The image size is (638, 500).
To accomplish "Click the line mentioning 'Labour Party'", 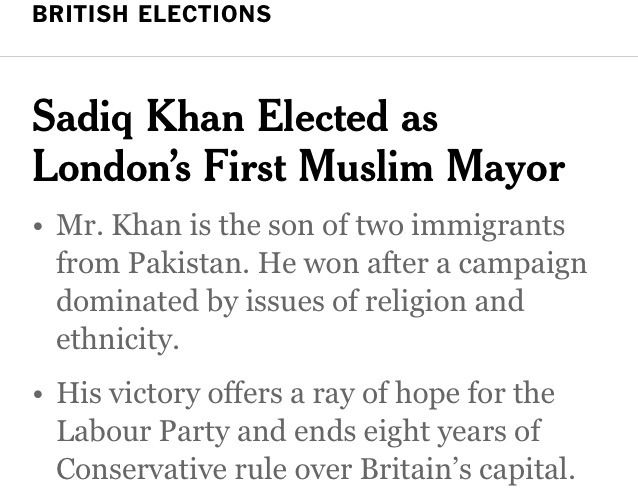I will coord(299,431).
